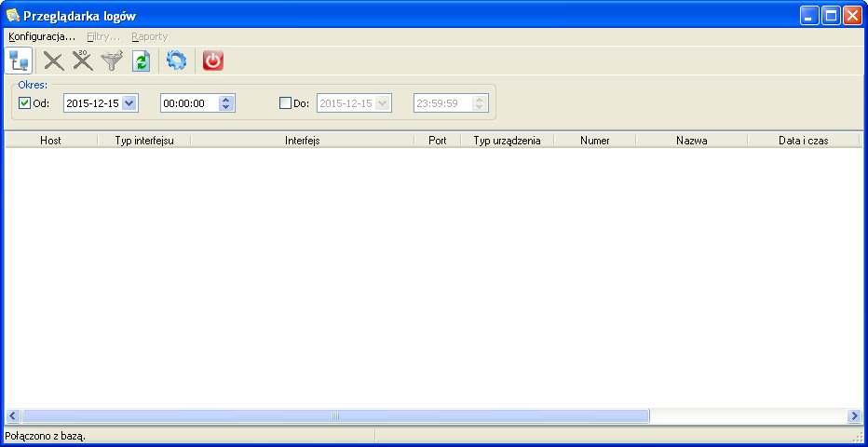This screenshot has width=868, height=447.
Task: Sort by Data i czas column header
Action: click(803, 141)
